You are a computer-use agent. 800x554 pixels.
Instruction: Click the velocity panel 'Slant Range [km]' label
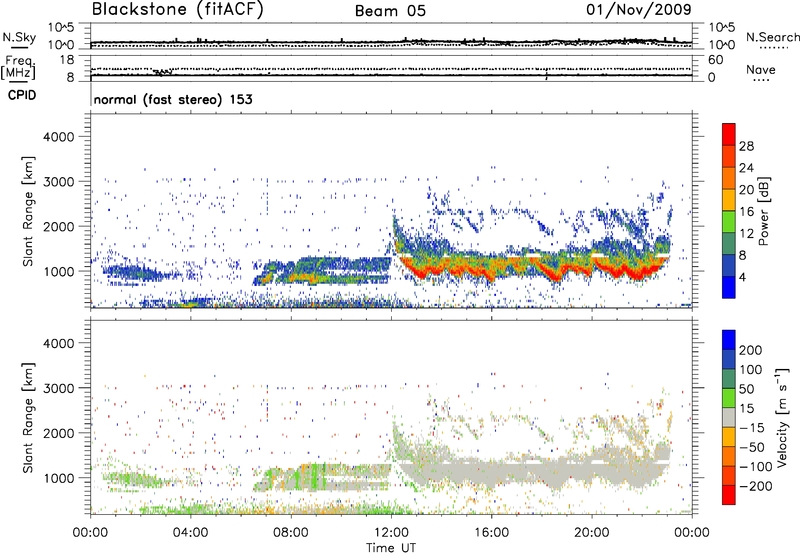click(28, 418)
